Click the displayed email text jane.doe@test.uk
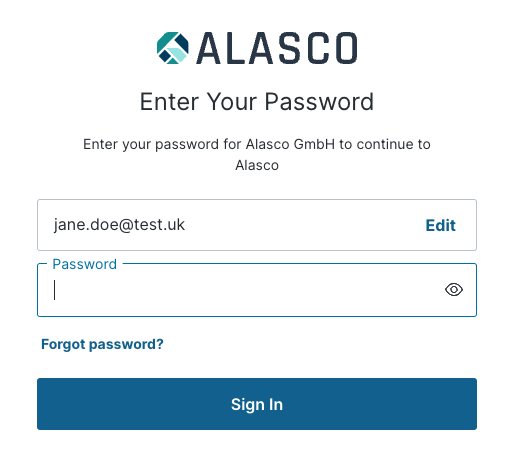The width and height of the screenshot is (514, 458). (x=119, y=225)
